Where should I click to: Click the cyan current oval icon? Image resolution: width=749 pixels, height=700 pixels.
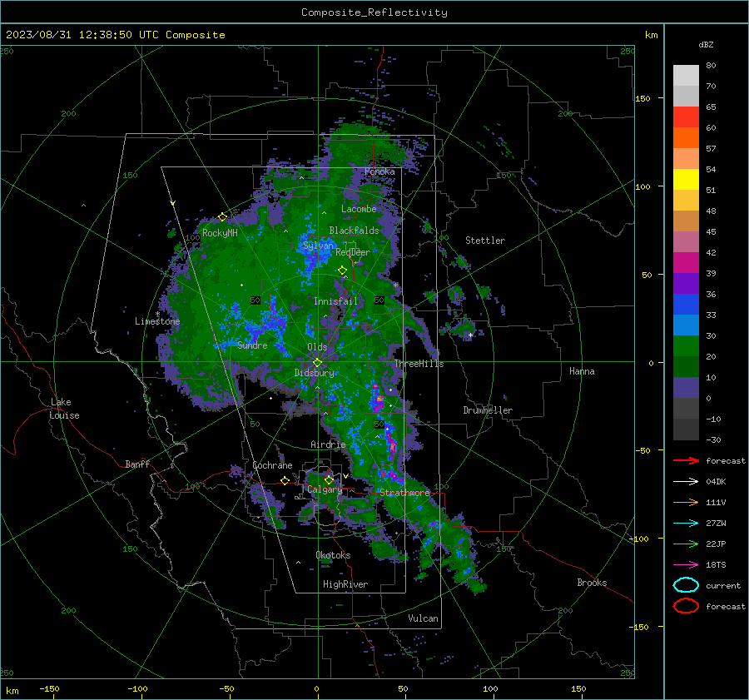[x=686, y=585]
